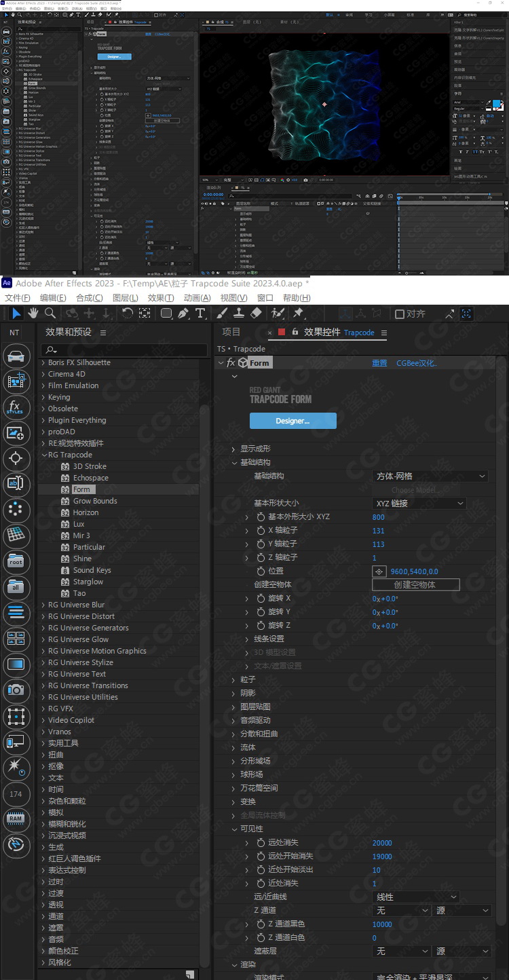The image size is (509, 980).
Task: Open the 'root' folder sidebar icon
Action: (x=16, y=562)
